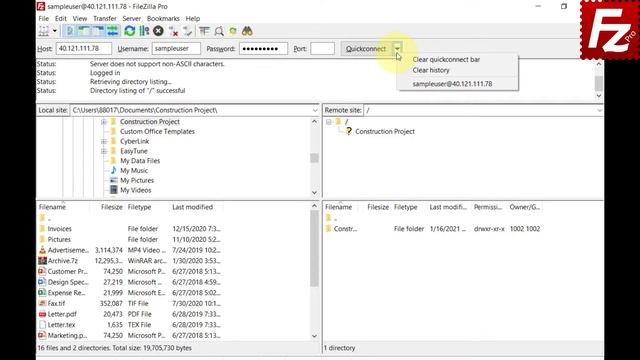Close the Quickconnect history dropdown arrow
Screen dimensions: 640x360
pos(397,49)
